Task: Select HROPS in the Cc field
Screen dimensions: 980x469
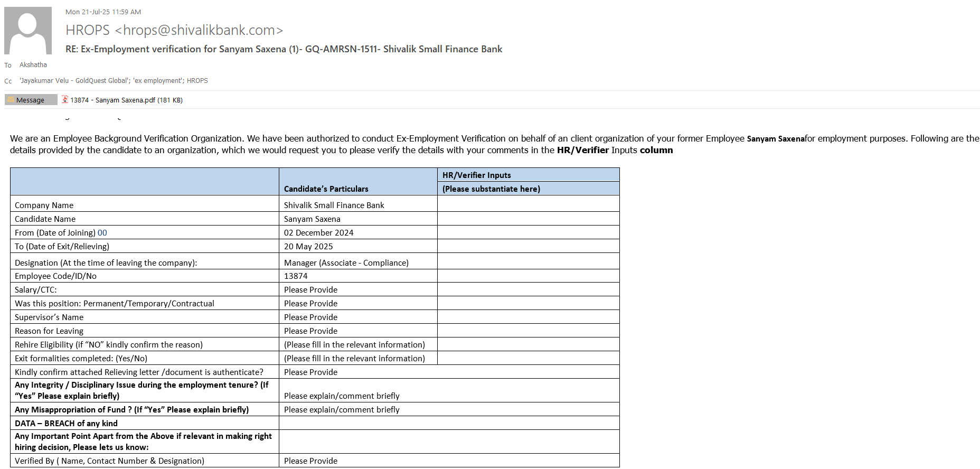Action: pyautogui.click(x=197, y=81)
